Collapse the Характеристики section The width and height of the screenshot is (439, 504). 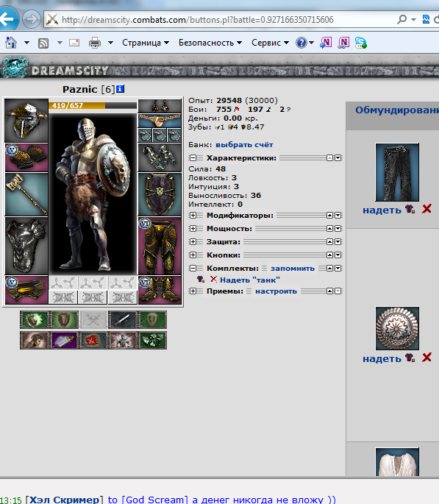coord(193,157)
